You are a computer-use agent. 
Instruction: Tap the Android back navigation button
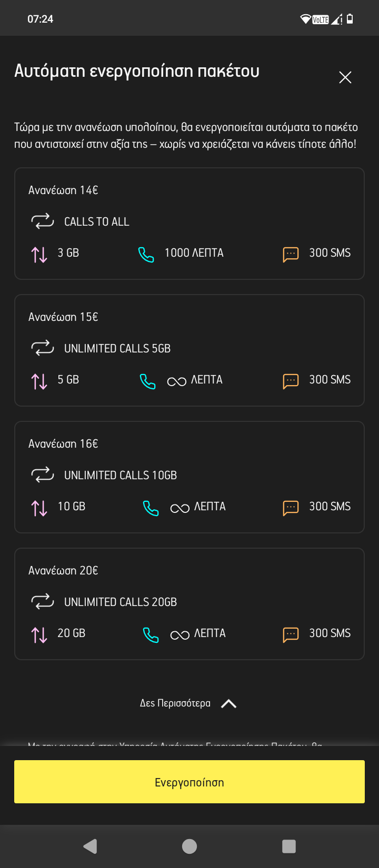coord(91,846)
